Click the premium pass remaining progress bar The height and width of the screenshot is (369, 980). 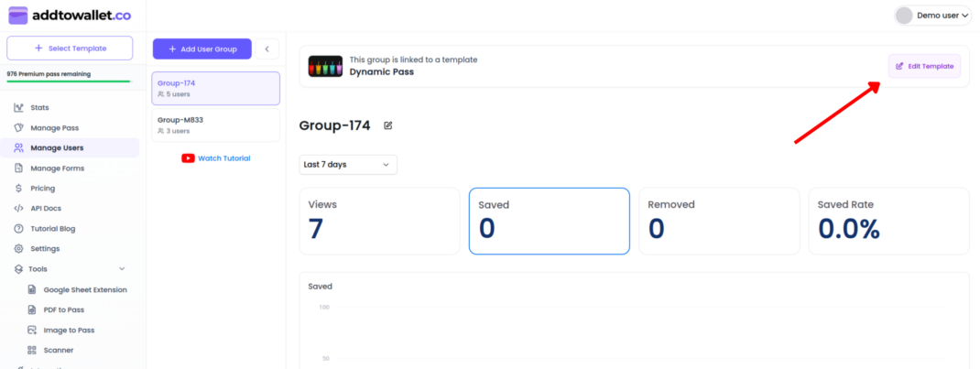click(x=69, y=81)
